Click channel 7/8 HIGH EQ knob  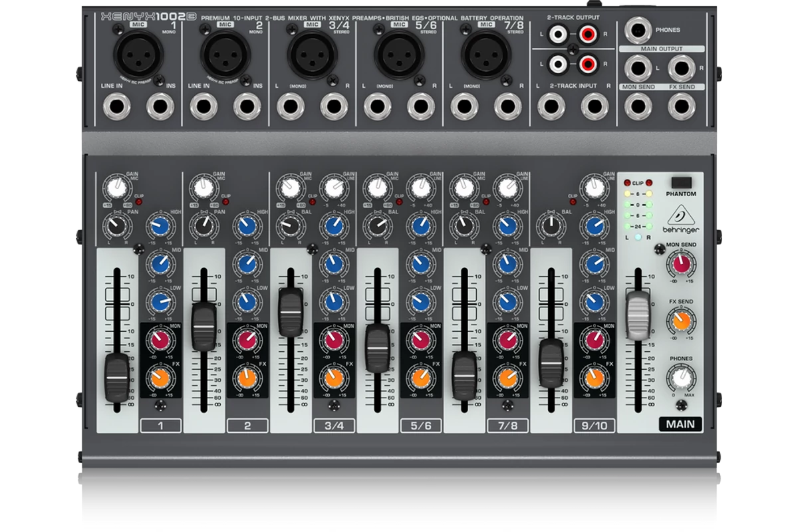(507, 226)
